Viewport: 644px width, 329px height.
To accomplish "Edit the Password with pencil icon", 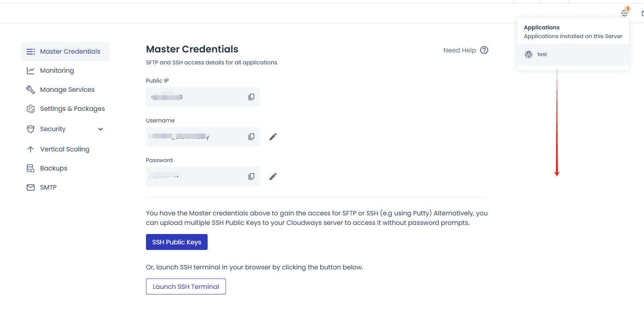I will tap(273, 176).
